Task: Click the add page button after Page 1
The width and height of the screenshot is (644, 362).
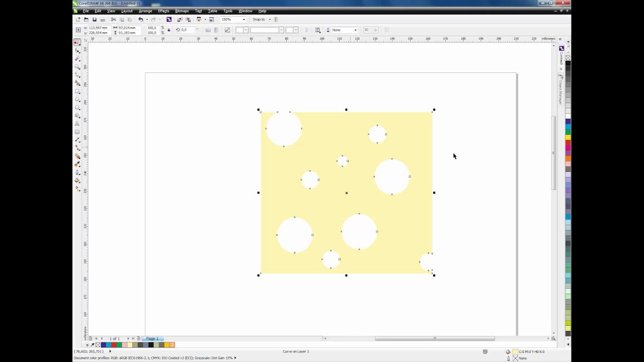Action: point(139,339)
